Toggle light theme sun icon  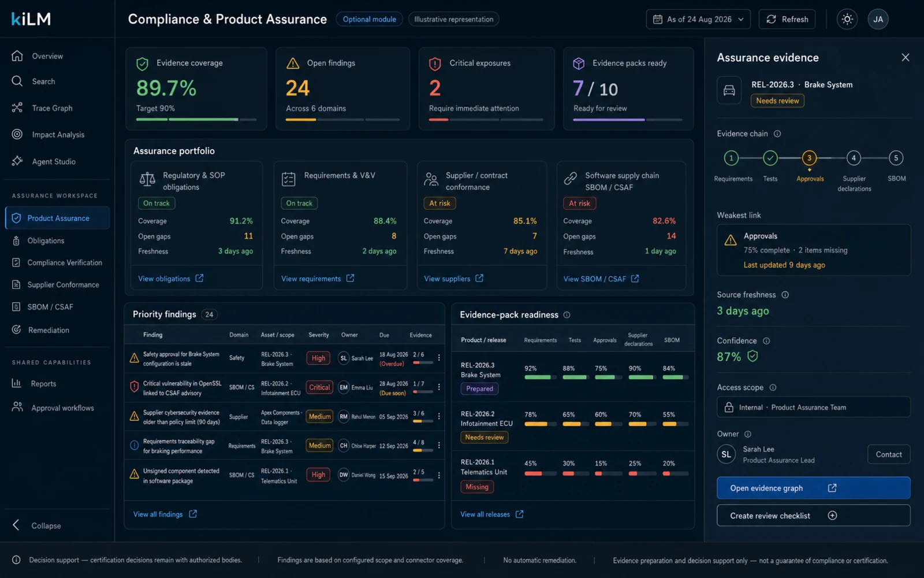tap(847, 19)
